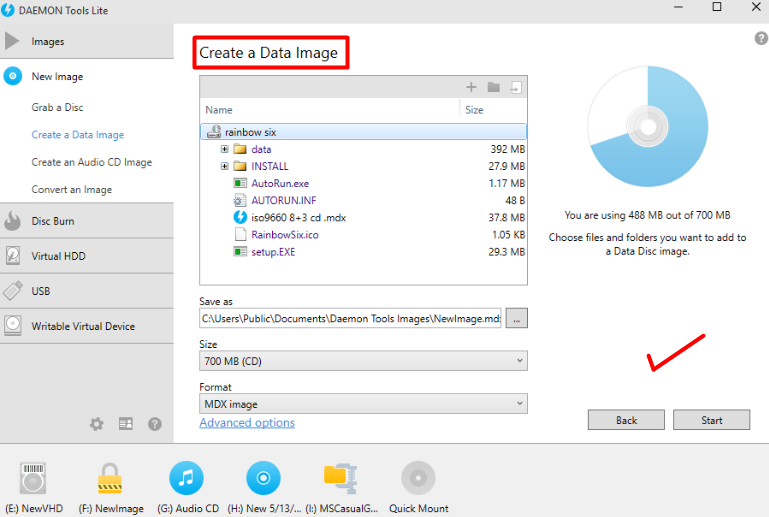The image size is (769, 517).
Task: Select Create a Data Image in sidebar
Action: coord(77,135)
